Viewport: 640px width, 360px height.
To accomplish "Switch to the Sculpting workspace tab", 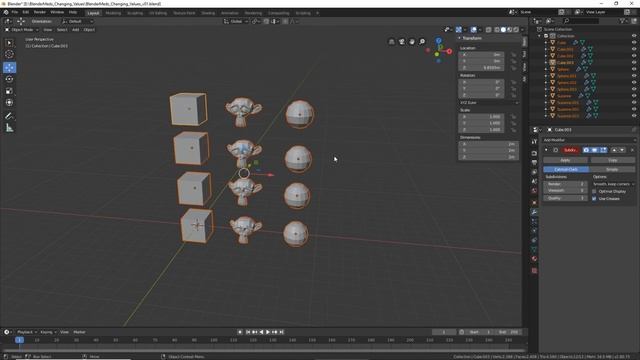I will click(x=135, y=13).
